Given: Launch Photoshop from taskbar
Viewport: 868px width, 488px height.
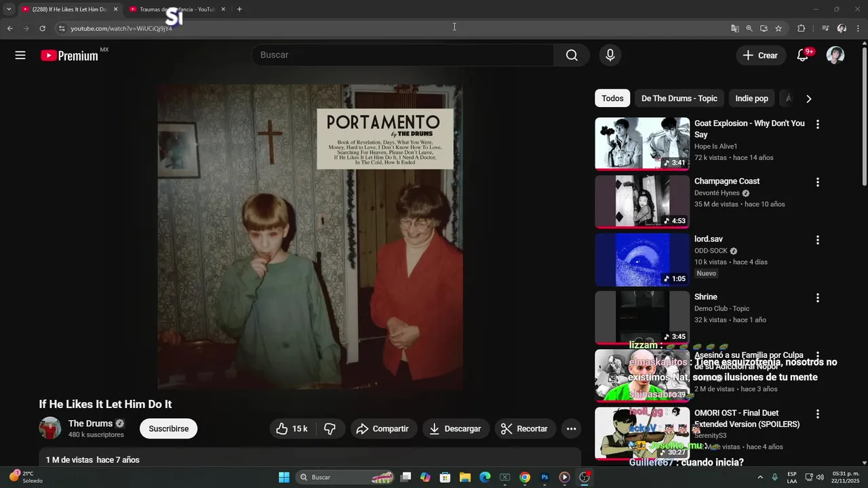Looking at the screenshot, I should point(545,477).
